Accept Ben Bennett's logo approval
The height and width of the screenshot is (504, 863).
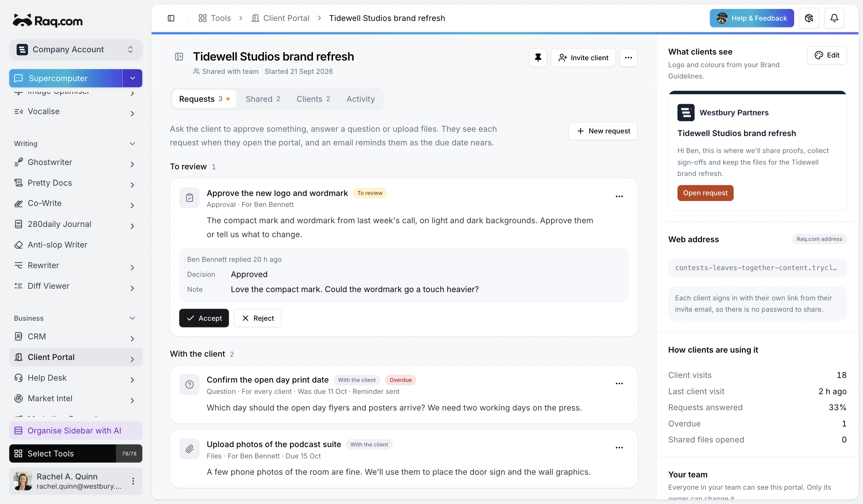[x=204, y=318]
